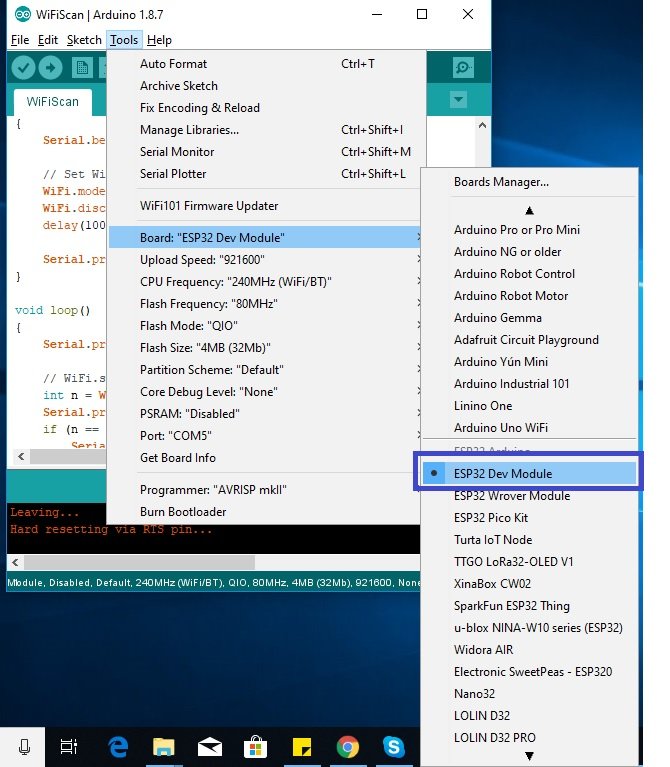
Task: Open Skype from taskbar
Action: (394, 747)
